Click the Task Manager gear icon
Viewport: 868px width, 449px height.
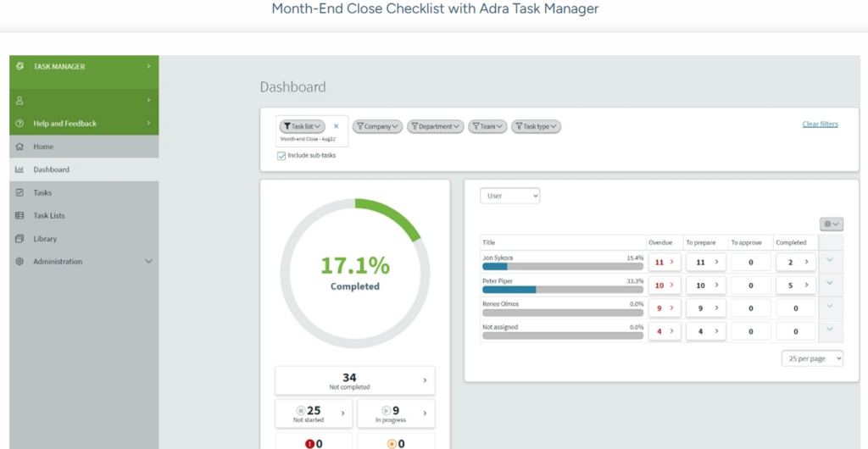point(19,66)
